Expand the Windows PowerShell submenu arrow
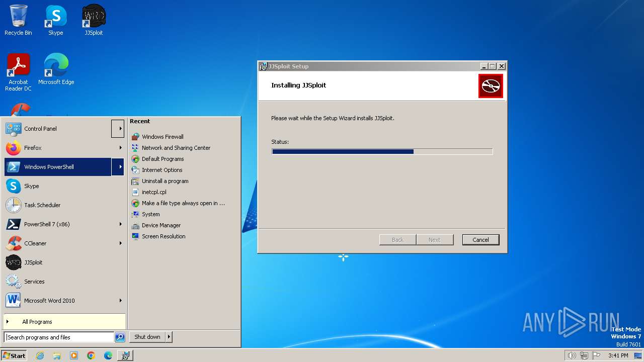The width and height of the screenshot is (644, 362). (118, 167)
